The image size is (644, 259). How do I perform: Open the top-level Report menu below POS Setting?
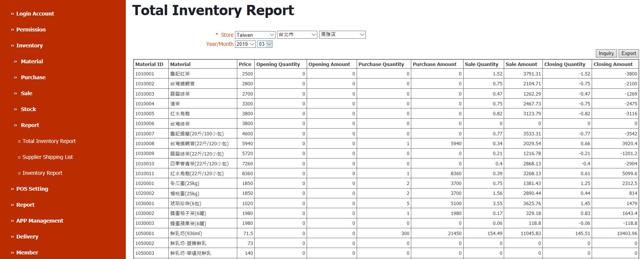(x=25, y=205)
